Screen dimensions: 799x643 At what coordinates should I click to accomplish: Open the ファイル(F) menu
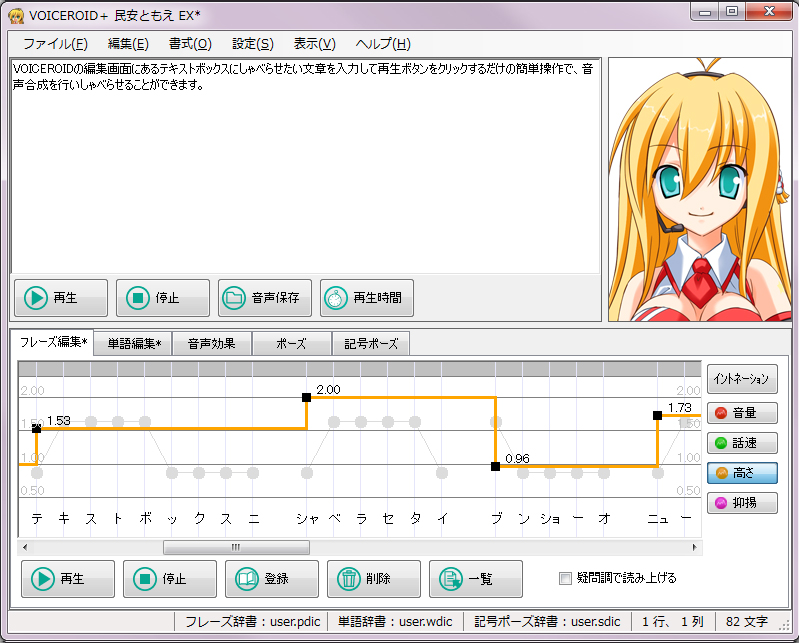pos(55,44)
